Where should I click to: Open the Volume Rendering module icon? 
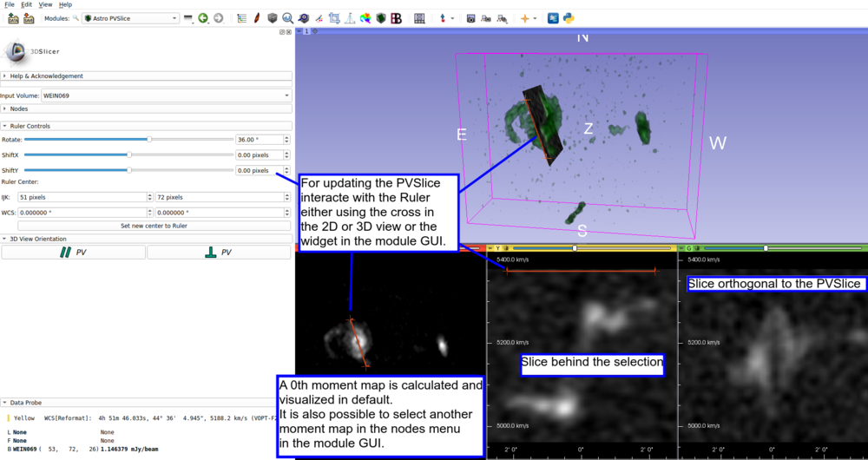click(x=273, y=18)
